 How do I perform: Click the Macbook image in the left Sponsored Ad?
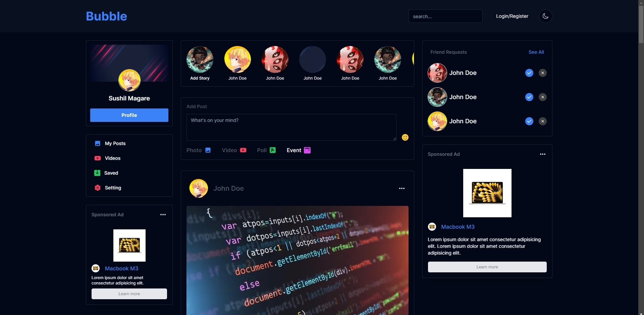(129, 245)
